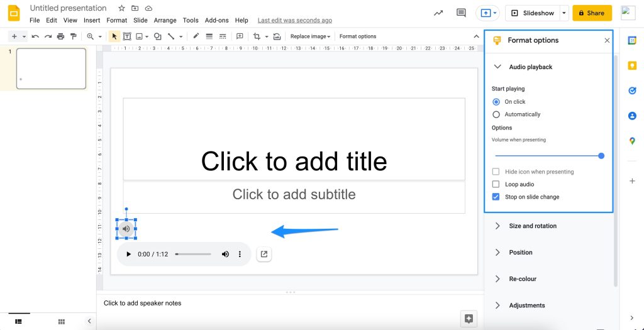644x330 pixels.
Task: Redo the last action
Action: click(x=48, y=36)
